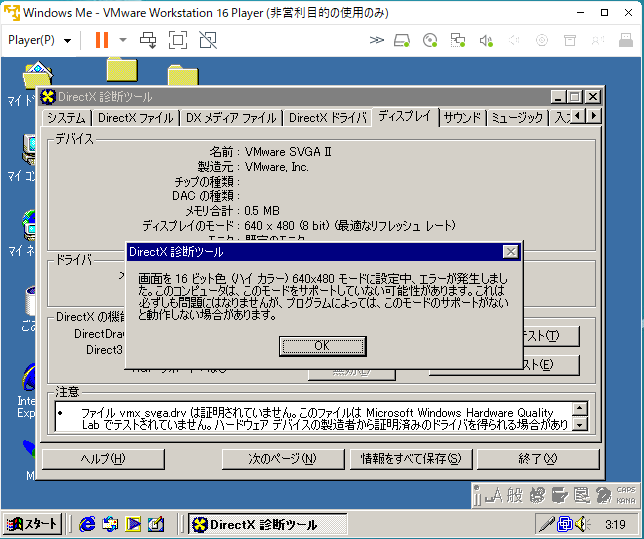The height and width of the screenshot is (539, 644).
Task: Select the first yellow desktop folder
Action: [122, 70]
